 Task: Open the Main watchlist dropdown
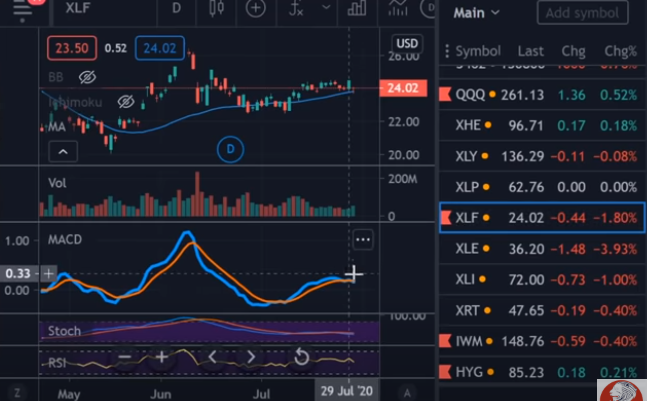pyautogui.click(x=476, y=13)
